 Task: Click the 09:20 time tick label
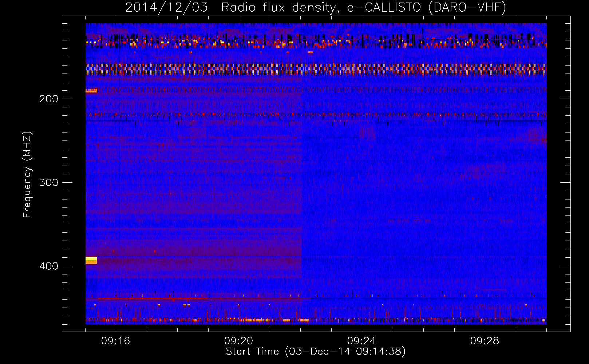point(239,341)
